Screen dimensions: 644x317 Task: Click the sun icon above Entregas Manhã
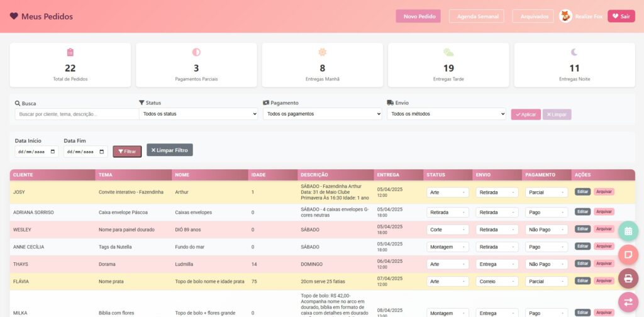pos(323,52)
